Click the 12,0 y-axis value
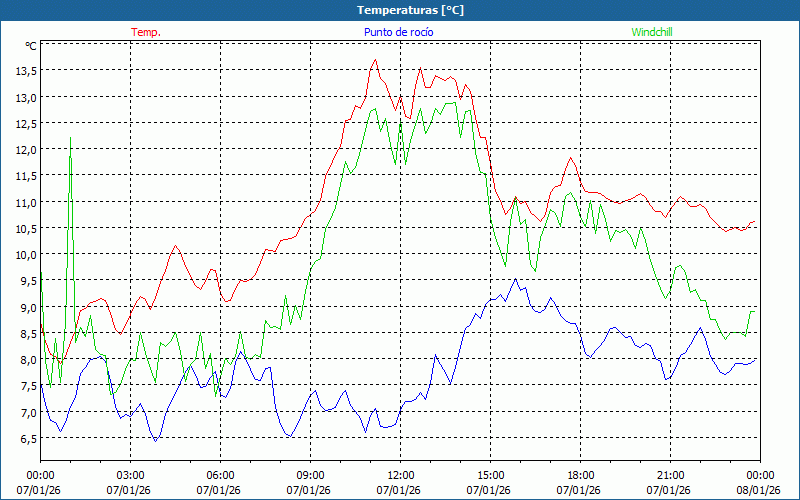This screenshot has width=800, height=500. (25, 150)
